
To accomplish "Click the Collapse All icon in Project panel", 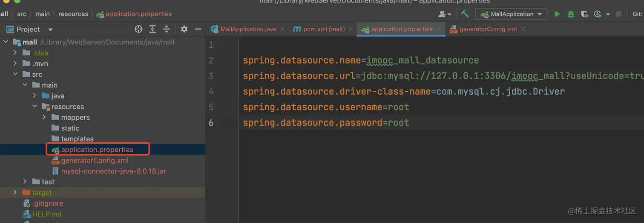I will (167, 29).
